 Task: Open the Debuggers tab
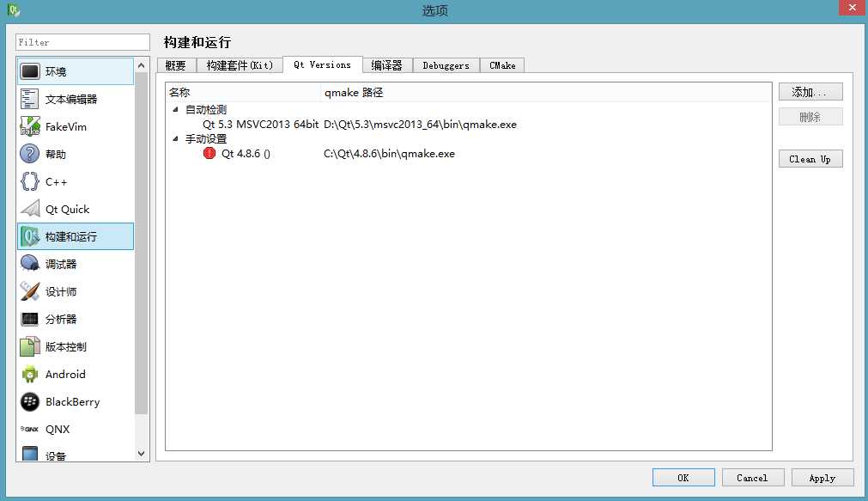pyautogui.click(x=446, y=65)
